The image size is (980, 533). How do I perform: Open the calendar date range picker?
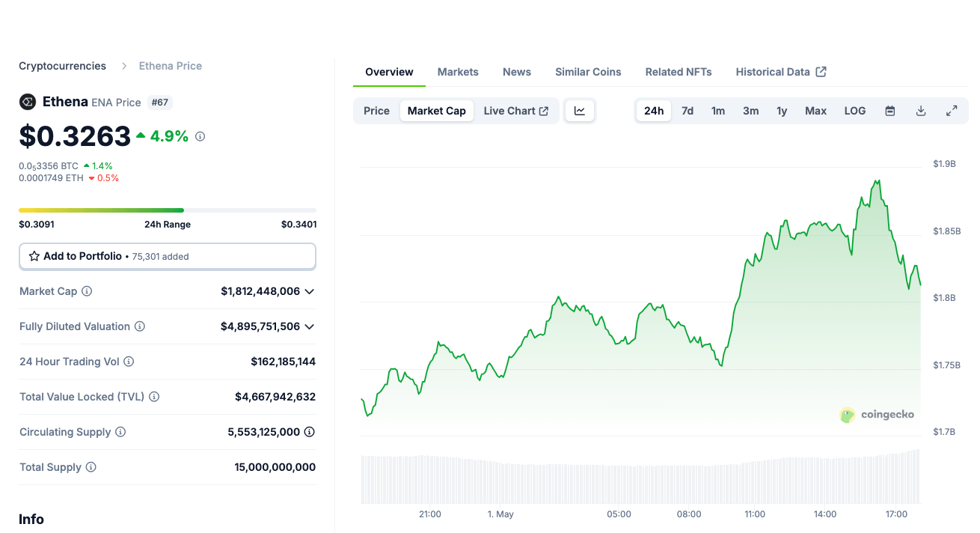click(889, 110)
